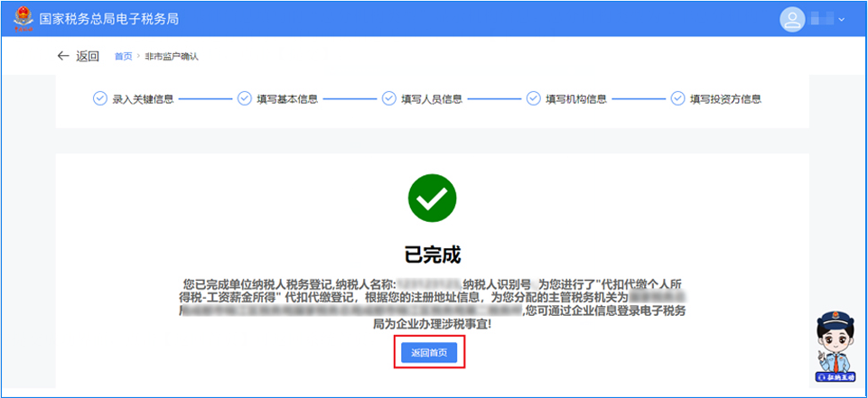This screenshot has height=398, width=868.
Task: Click the back arrow beside 返回
Action: pyautogui.click(x=63, y=56)
